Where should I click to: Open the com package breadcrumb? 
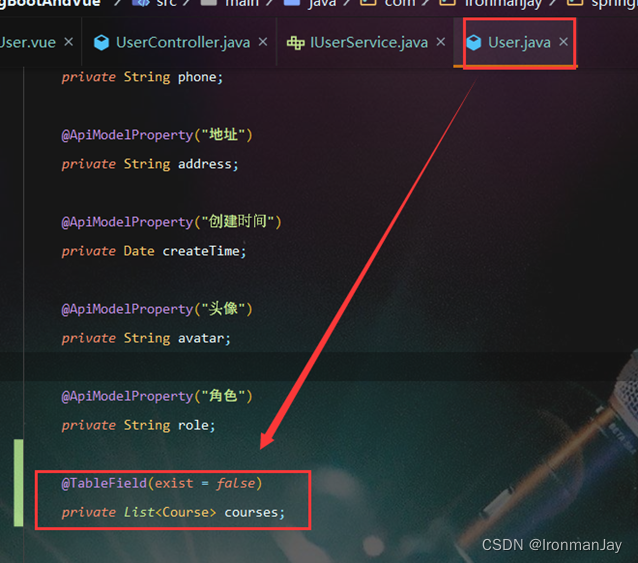click(x=400, y=3)
